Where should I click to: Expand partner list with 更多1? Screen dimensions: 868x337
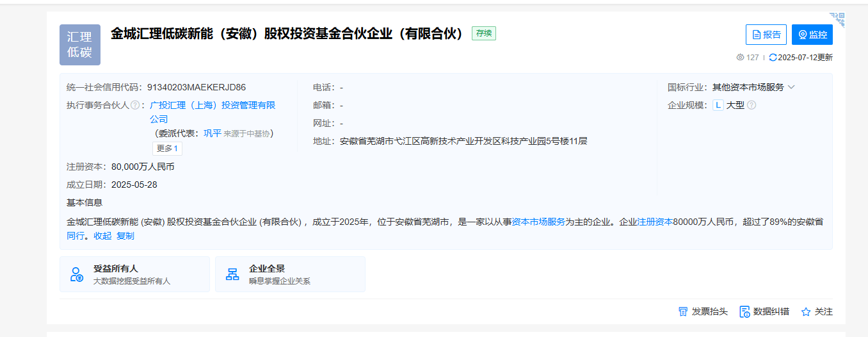click(167, 149)
